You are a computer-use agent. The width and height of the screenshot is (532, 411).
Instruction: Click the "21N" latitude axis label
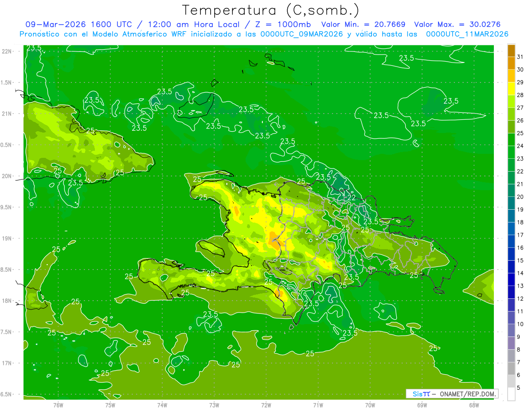point(7,114)
